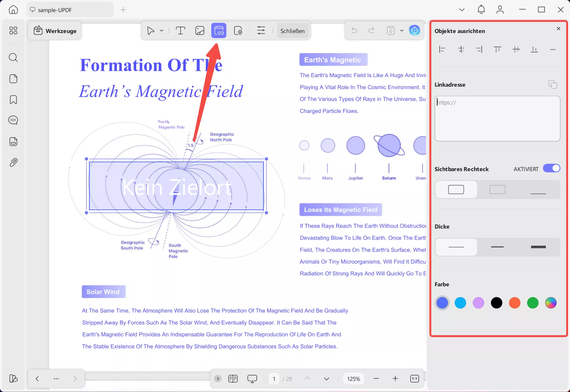Open the search icon in left sidebar

13,57
